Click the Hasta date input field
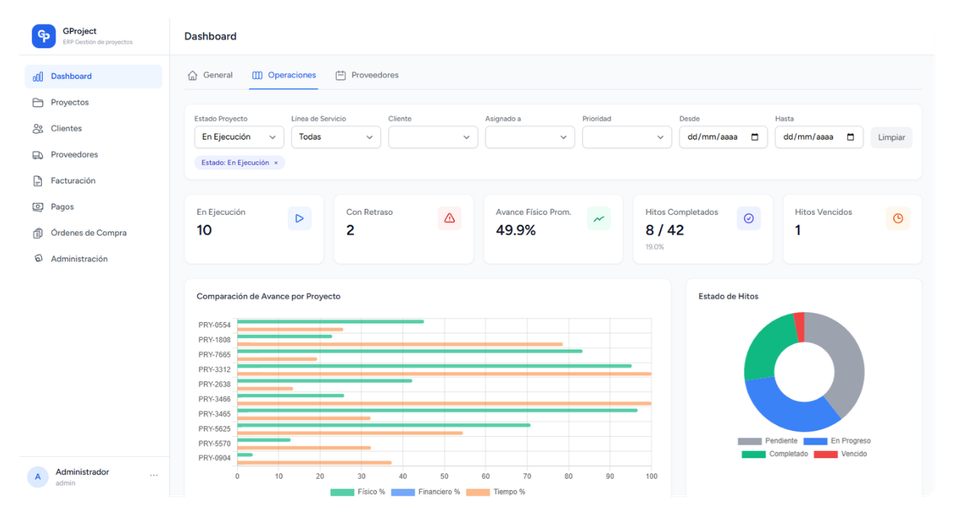Viewport: 954px width, 515px height. [x=810, y=137]
